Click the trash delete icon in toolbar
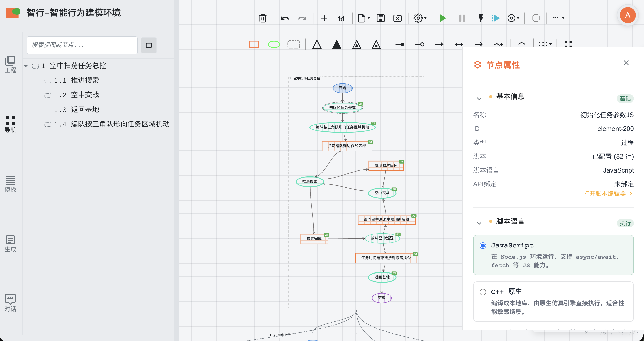644x341 pixels. (x=262, y=18)
